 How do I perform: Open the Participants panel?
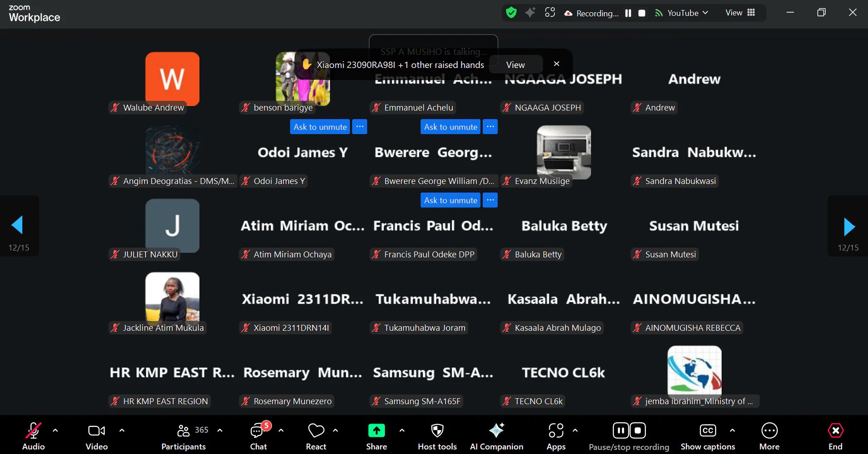pyautogui.click(x=184, y=436)
